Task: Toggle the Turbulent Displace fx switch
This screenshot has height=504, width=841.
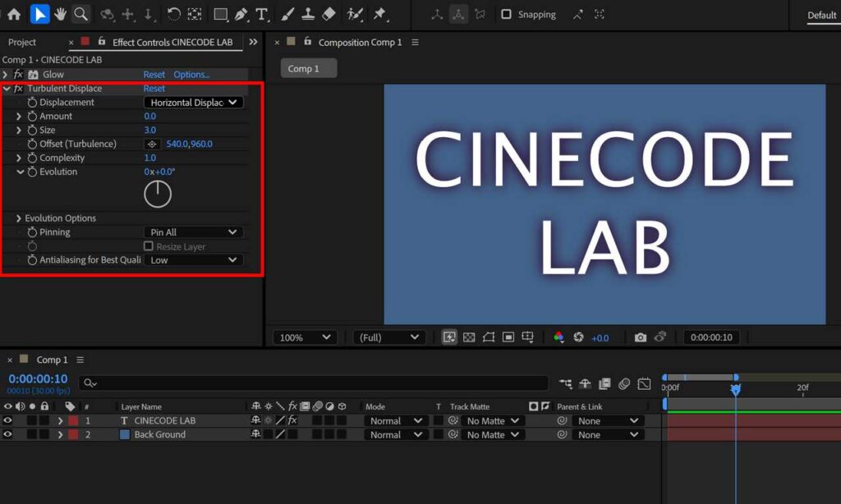Action: [x=18, y=88]
